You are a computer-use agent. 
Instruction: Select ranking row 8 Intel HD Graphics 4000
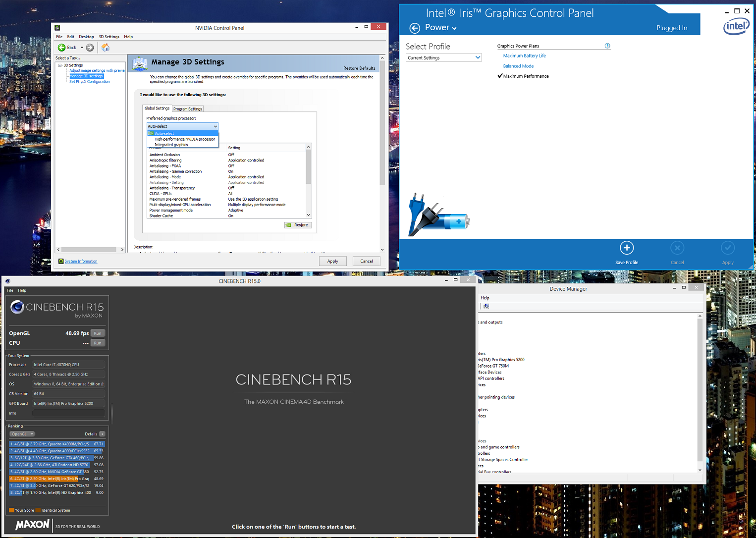tap(57, 492)
